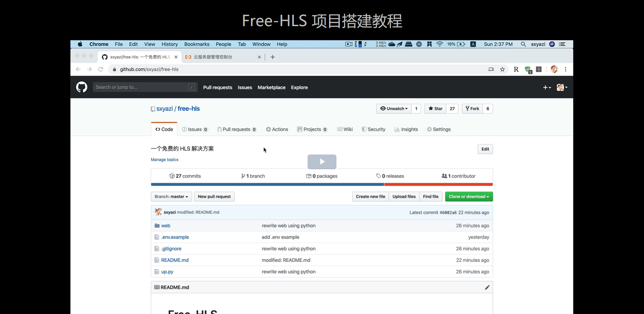The height and width of the screenshot is (314, 644).
Task: Click the cloud icon in the menu bar
Action: [x=392, y=44]
